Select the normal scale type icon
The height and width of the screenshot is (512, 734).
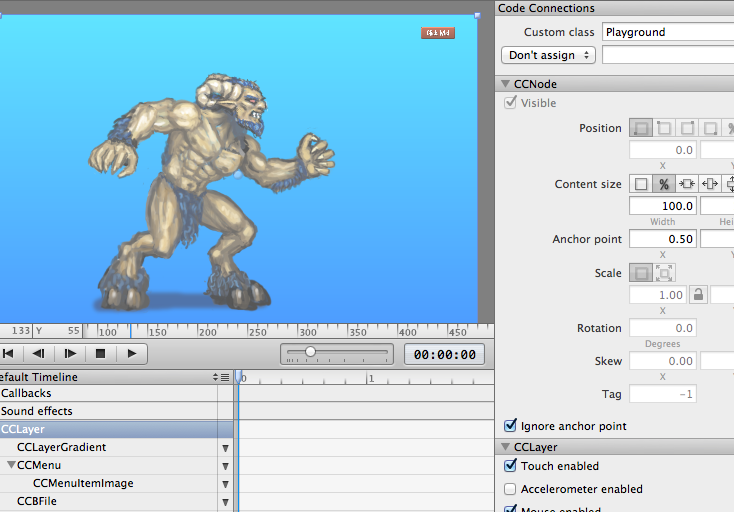coord(641,273)
